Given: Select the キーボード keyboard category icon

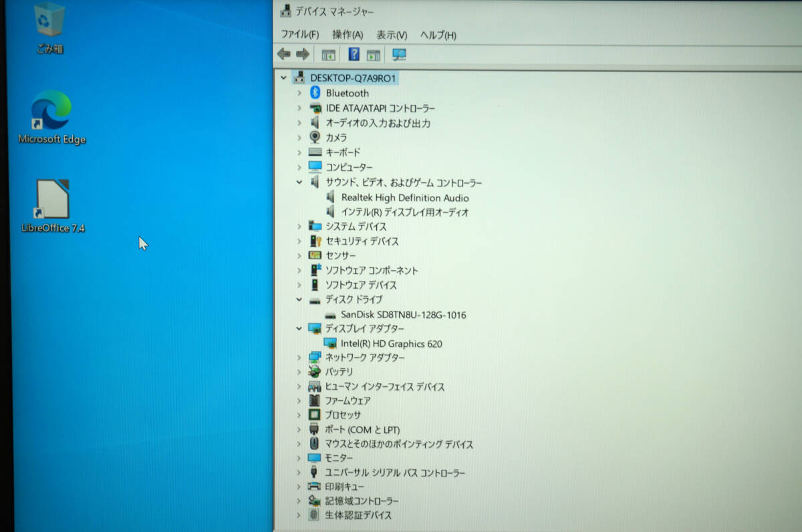Looking at the screenshot, I should 315,152.
